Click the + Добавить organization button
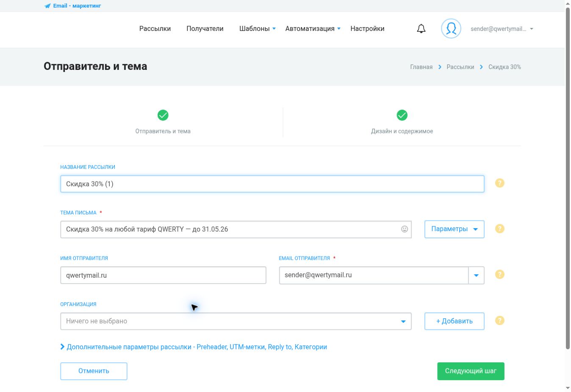The image size is (571, 392). 455,321
